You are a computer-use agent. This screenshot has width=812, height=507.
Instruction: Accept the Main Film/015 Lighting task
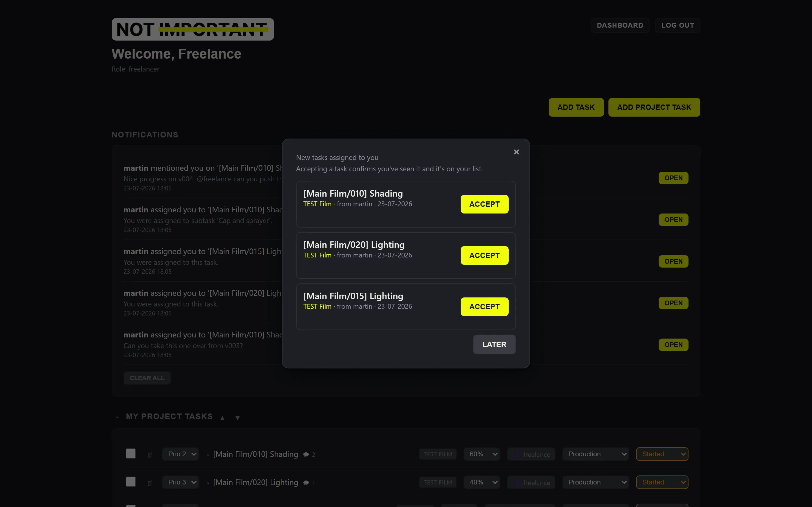(x=484, y=306)
